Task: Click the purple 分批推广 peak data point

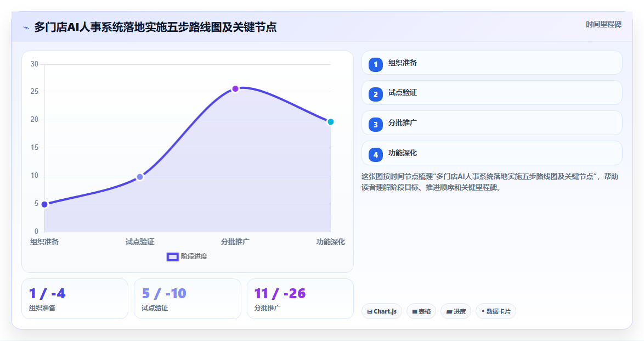Action: click(x=235, y=89)
